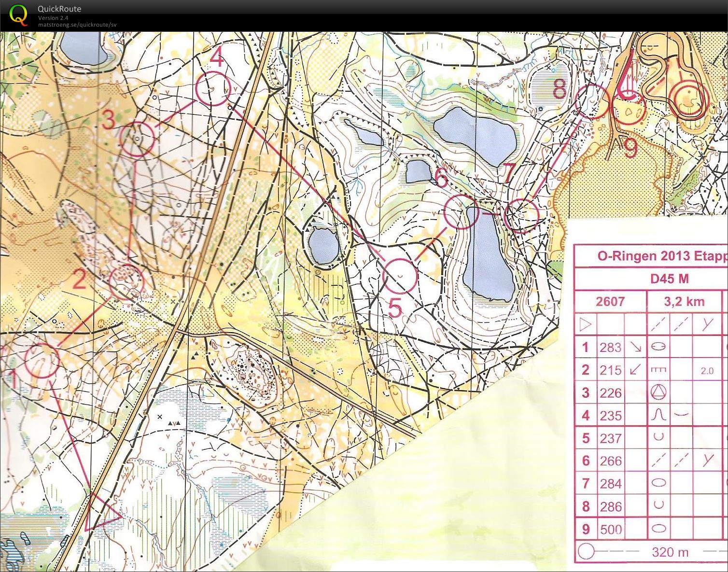The height and width of the screenshot is (572, 728).
Task: Click the depression symbol in row 8
Action: (x=659, y=505)
